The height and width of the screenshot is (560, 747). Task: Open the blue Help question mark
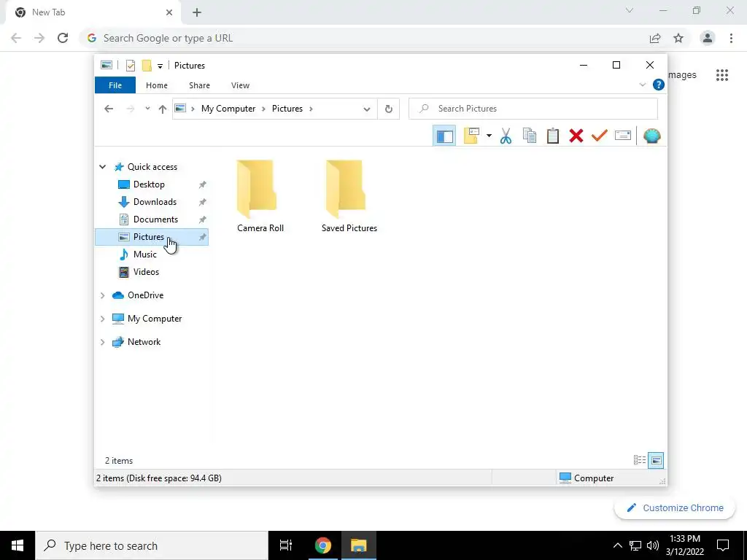pos(659,85)
